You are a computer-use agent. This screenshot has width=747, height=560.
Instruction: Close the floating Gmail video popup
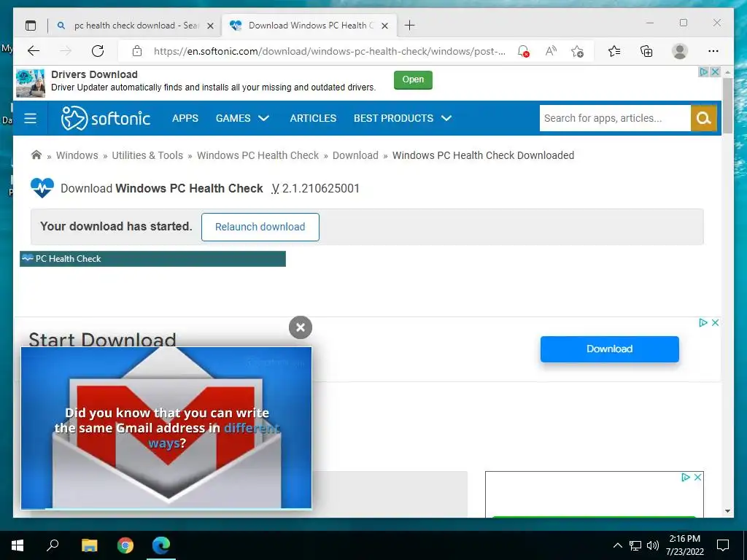tap(300, 327)
